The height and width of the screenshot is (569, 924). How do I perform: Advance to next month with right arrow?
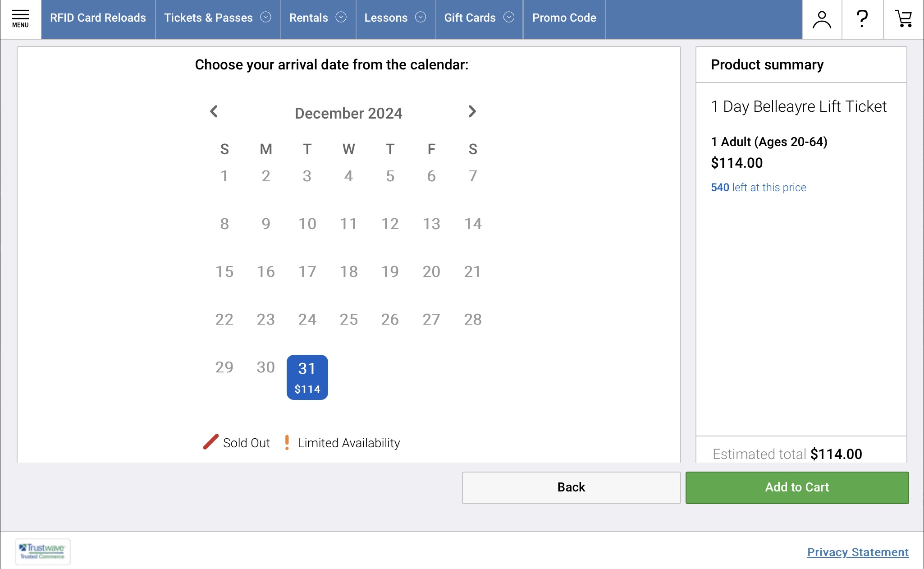click(x=472, y=111)
